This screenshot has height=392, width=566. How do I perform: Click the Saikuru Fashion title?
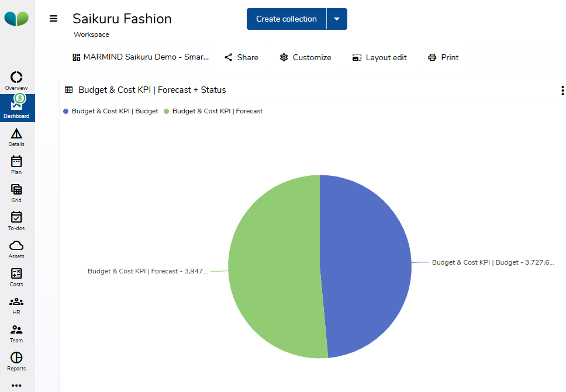(x=122, y=19)
